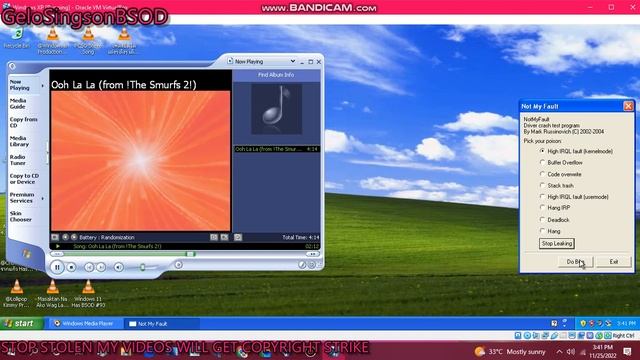Click the host volume speaker icon
This screenshot has height=360, width=640.
[571, 351]
